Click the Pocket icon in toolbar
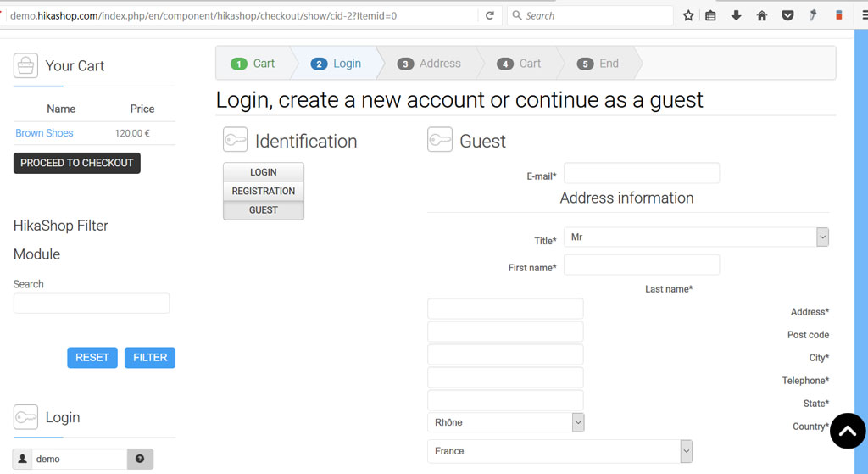This screenshot has width=868, height=474. [787, 15]
